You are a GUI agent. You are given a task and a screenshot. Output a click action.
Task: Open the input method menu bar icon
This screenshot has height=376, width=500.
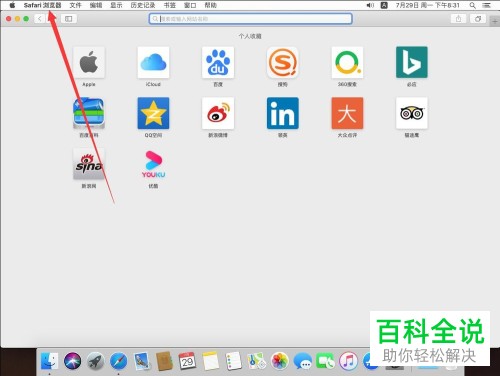384,5
